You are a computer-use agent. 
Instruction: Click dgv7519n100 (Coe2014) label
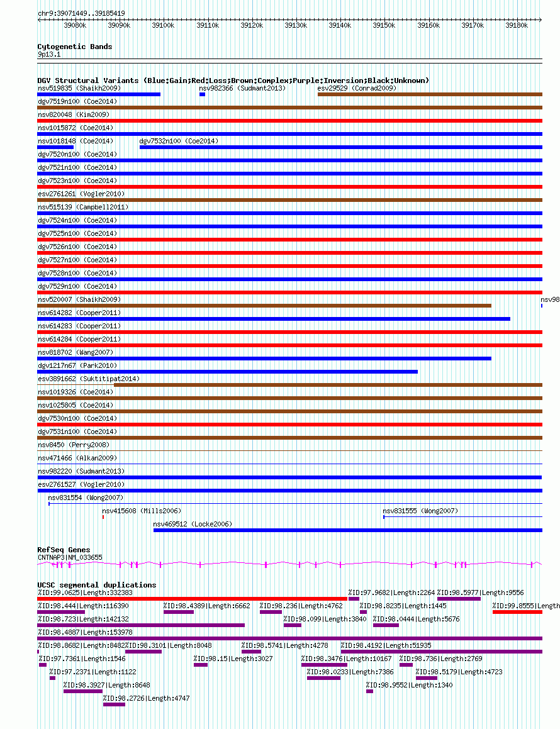[x=77, y=101]
